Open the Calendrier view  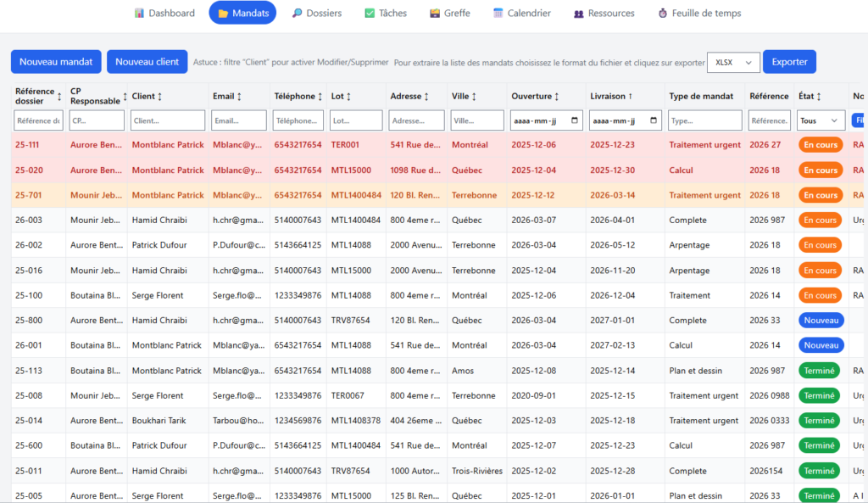[x=522, y=14]
